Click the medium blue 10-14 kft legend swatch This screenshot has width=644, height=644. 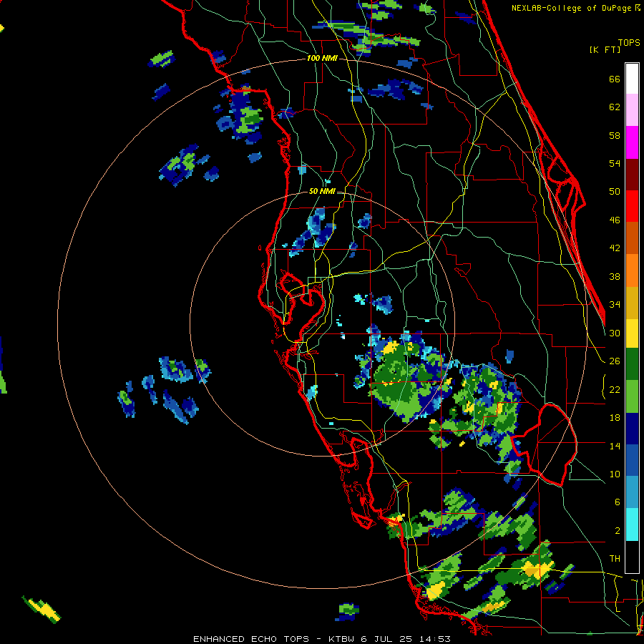[x=632, y=461]
